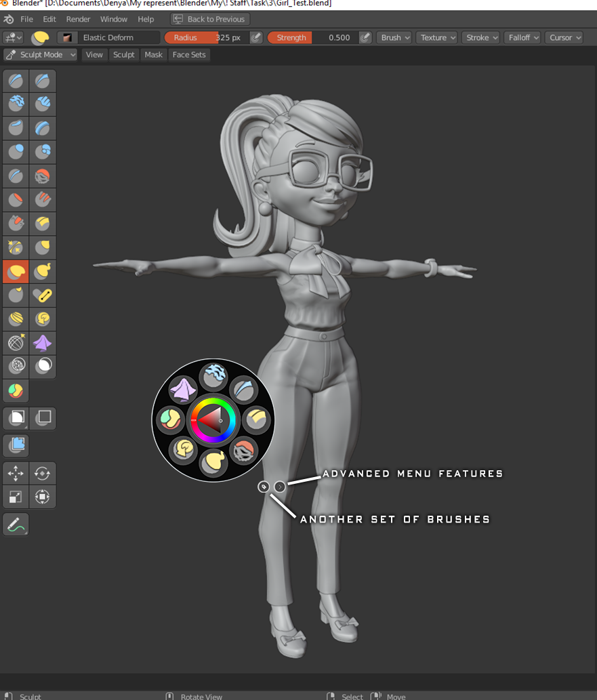597x700 pixels.
Task: Select the Multiplane Scrape brush tool
Action: pyautogui.click(x=43, y=223)
